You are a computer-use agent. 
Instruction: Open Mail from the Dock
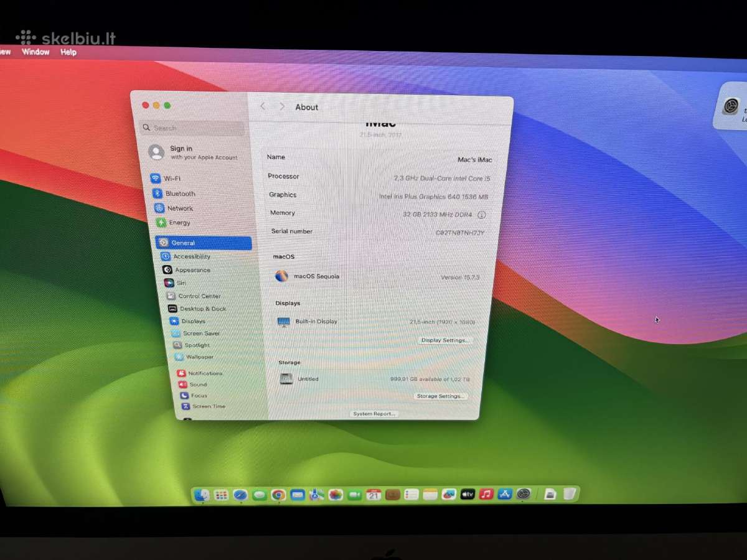298,495
